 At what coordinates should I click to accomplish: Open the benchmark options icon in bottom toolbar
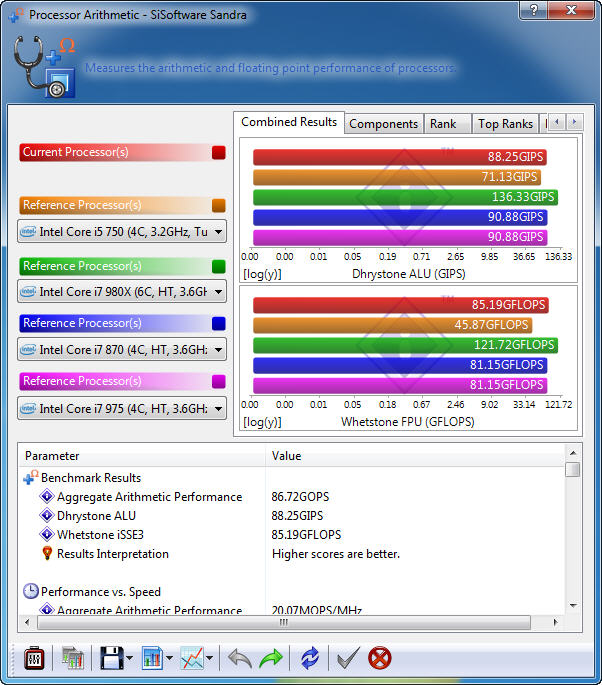[34, 658]
